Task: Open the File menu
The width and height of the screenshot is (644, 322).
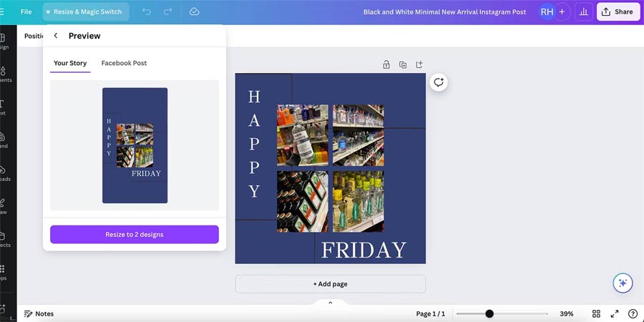Action: [26, 12]
